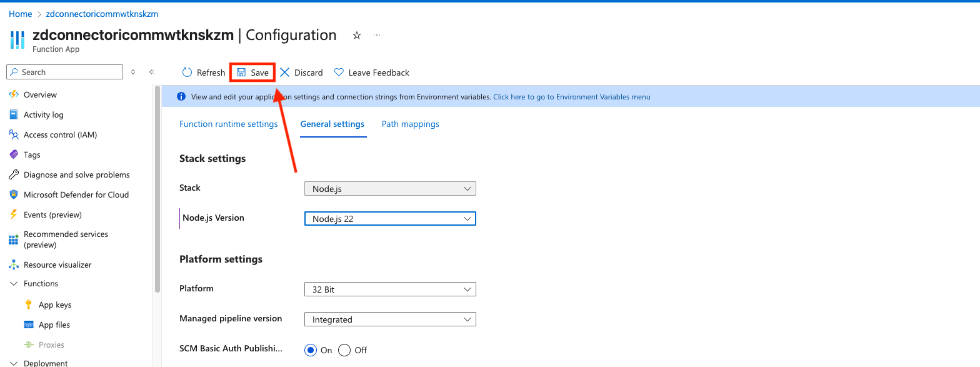980x367 pixels.
Task: Turn SCM Basic Auth Publishing On
Action: pos(311,350)
